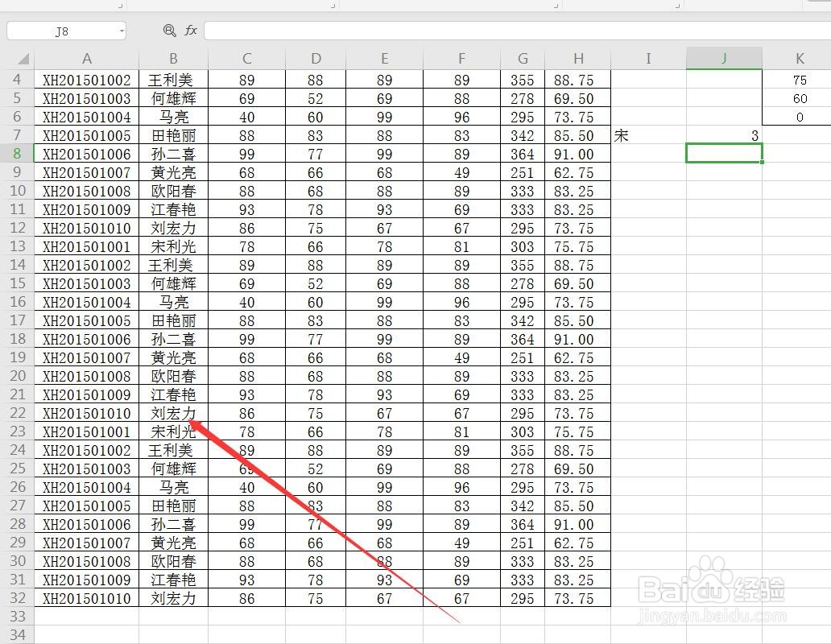Image resolution: width=831 pixels, height=644 pixels.
Task: Click 49 in column F row 9
Action: 461,172
